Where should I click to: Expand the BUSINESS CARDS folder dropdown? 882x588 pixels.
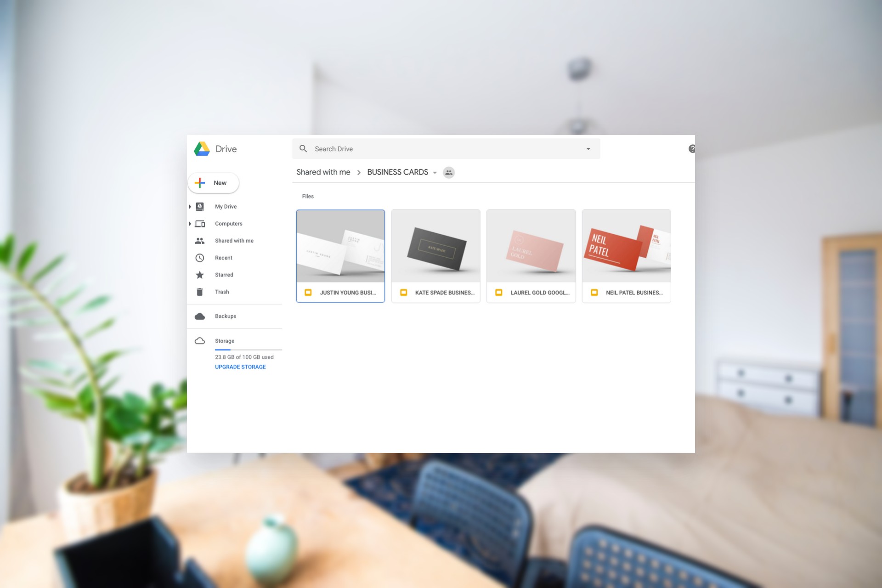click(434, 172)
